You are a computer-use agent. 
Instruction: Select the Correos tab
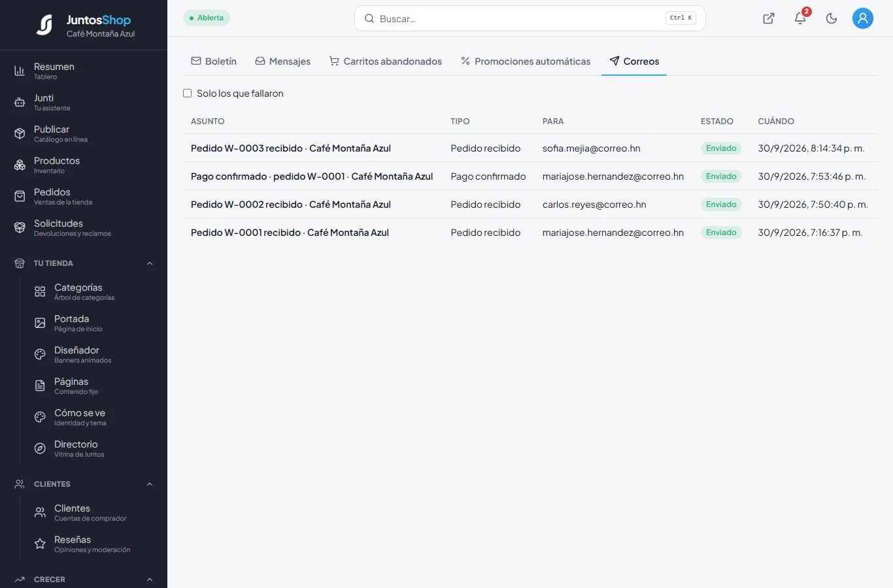coord(634,61)
